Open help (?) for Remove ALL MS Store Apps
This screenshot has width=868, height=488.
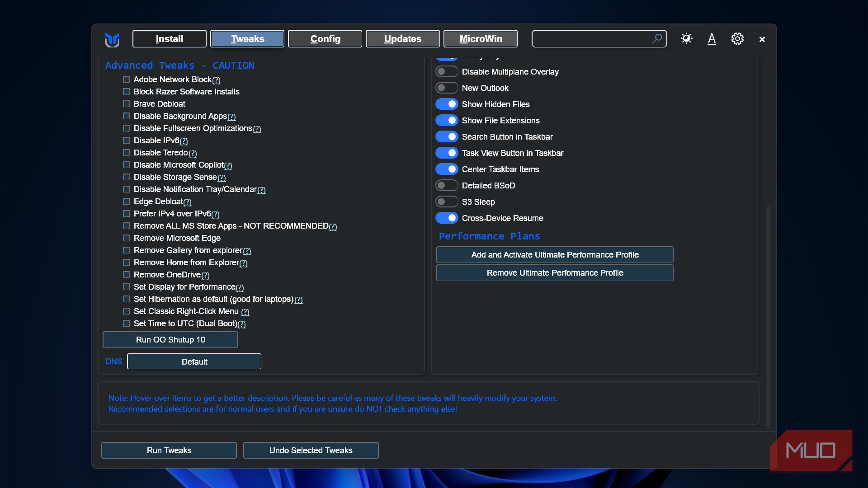point(333,226)
